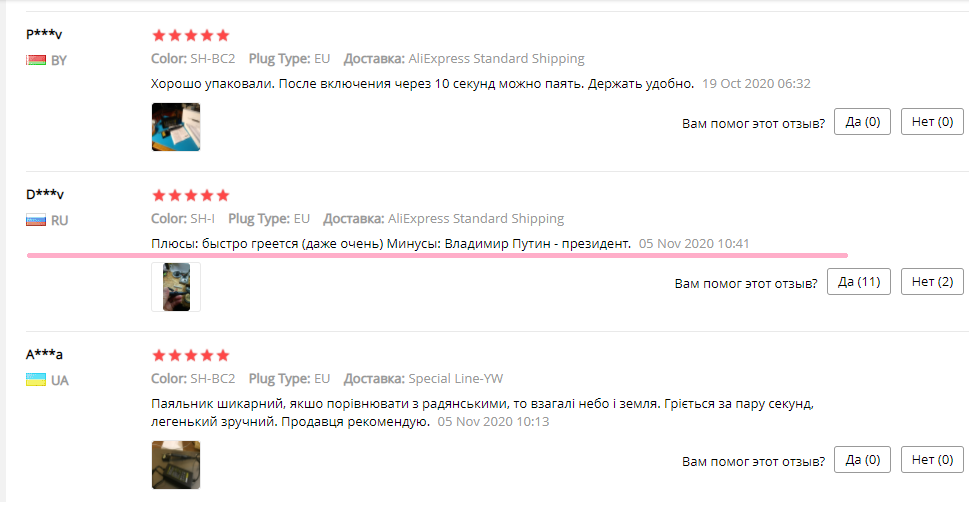
Task: Open the photo thumbnail in A***a's review
Action: point(175,465)
